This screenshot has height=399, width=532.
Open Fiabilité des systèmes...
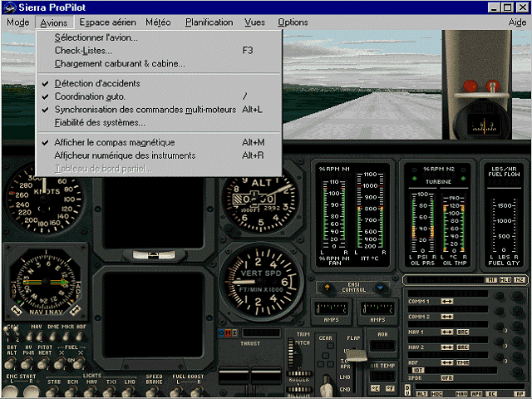(x=159, y=123)
